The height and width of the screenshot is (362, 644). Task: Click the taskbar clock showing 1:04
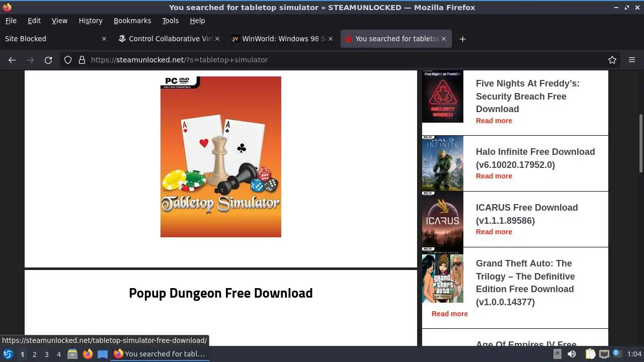(x=634, y=354)
